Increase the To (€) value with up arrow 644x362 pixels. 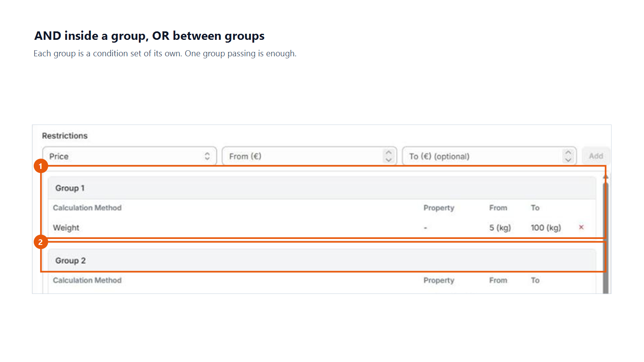click(x=568, y=152)
